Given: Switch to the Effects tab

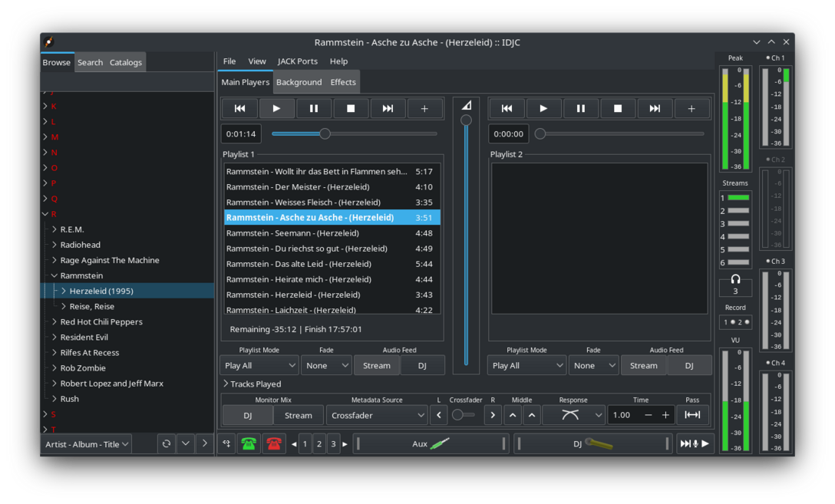Looking at the screenshot, I should coord(343,82).
